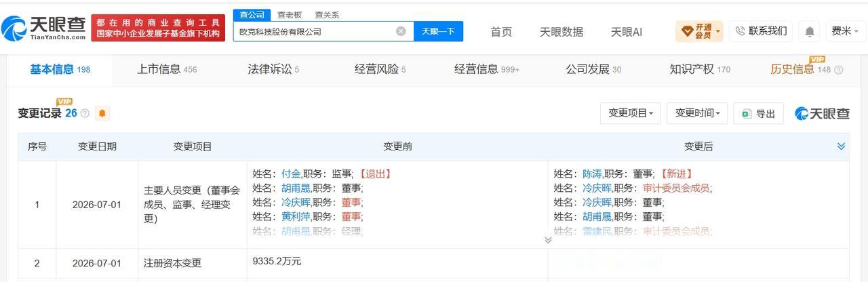Click the 变更前 column header
This screenshot has height=282, width=868.
click(x=397, y=146)
